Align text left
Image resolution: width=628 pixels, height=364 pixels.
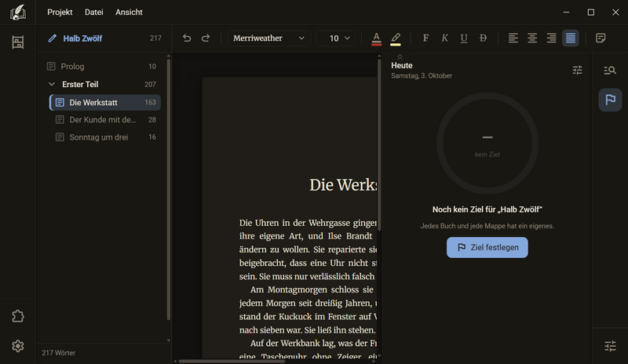pos(513,38)
